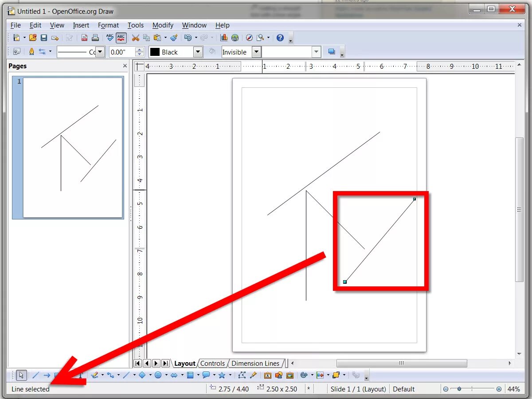Toggle the Shadow icon on line toolbar
This screenshot has width=532, height=399.
331,52
